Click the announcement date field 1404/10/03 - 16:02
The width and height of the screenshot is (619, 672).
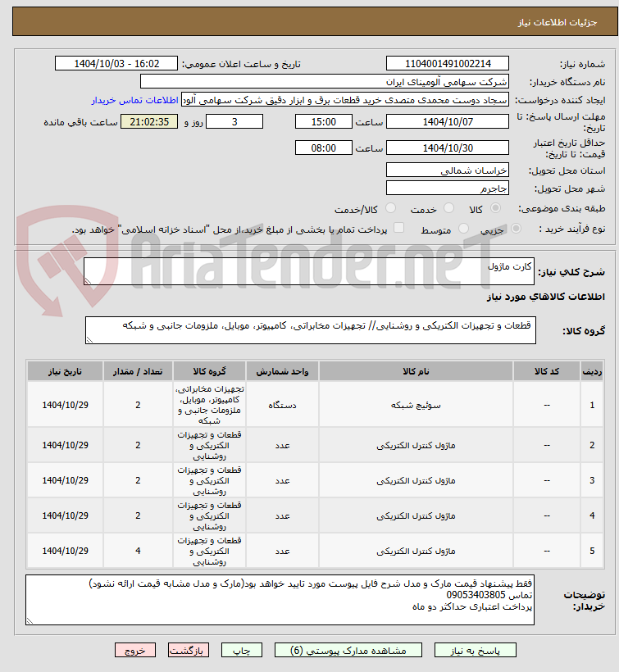click(x=116, y=63)
